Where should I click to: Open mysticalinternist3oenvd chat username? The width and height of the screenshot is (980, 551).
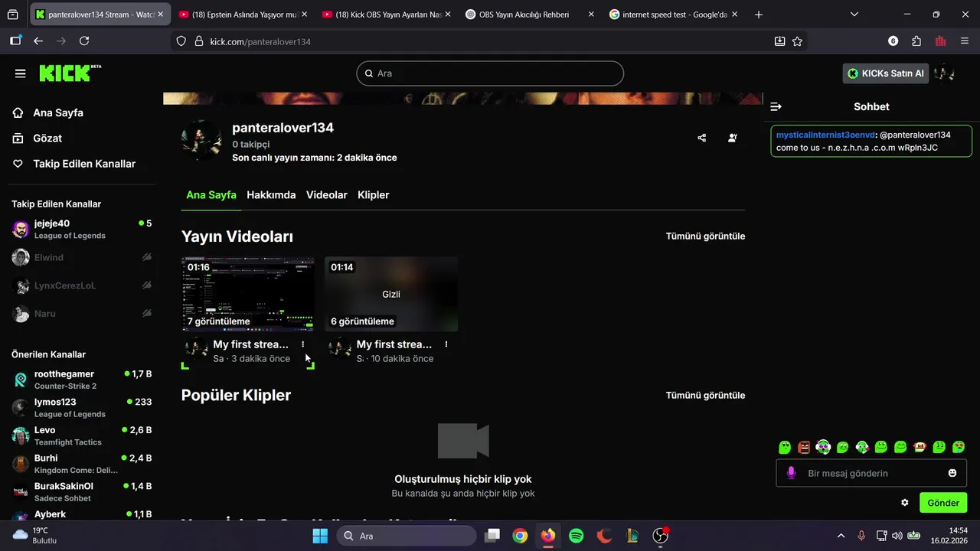(825, 135)
